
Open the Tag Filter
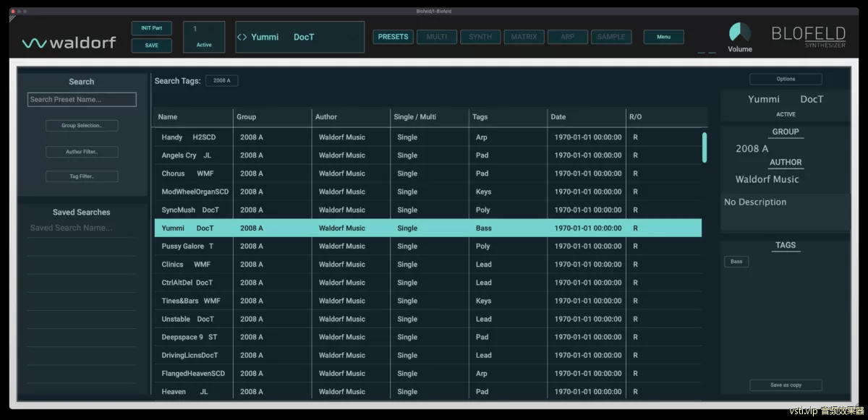(x=82, y=176)
